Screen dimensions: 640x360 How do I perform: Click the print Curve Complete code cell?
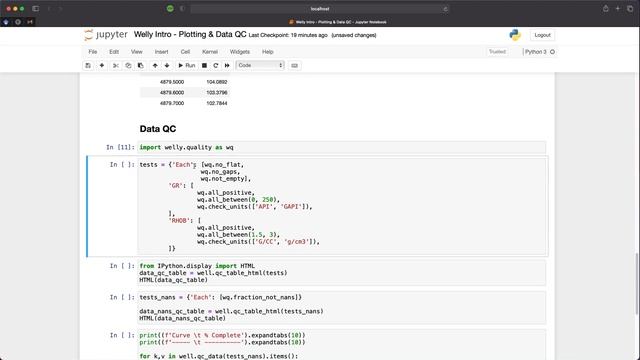(342, 345)
